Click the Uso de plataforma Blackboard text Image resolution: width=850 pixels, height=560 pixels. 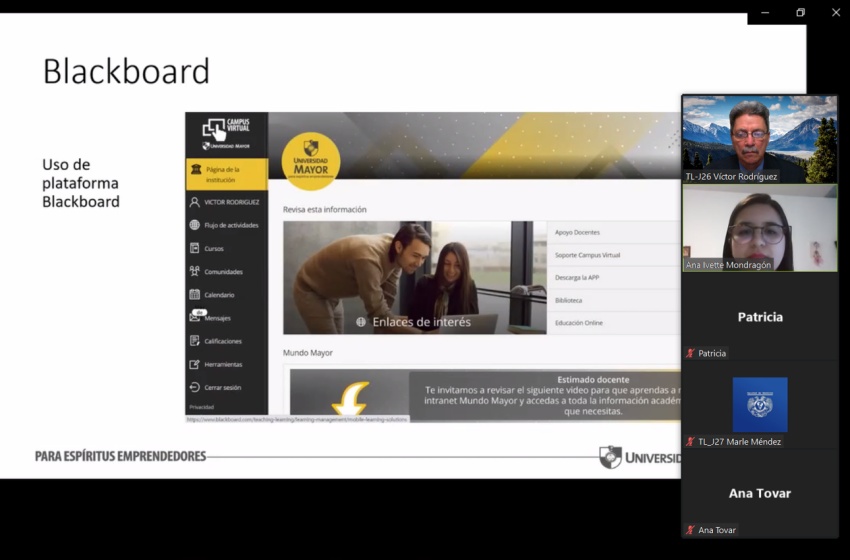(x=81, y=183)
